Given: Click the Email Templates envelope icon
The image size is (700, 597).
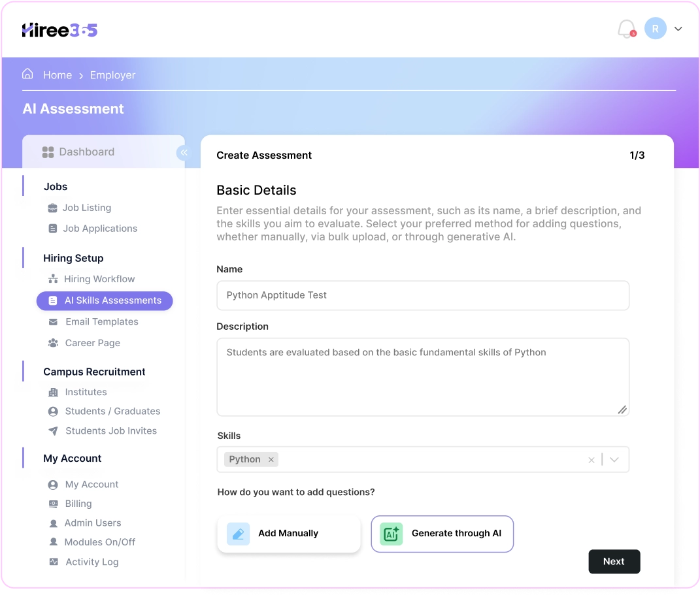Looking at the screenshot, I should (x=53, y=322).
